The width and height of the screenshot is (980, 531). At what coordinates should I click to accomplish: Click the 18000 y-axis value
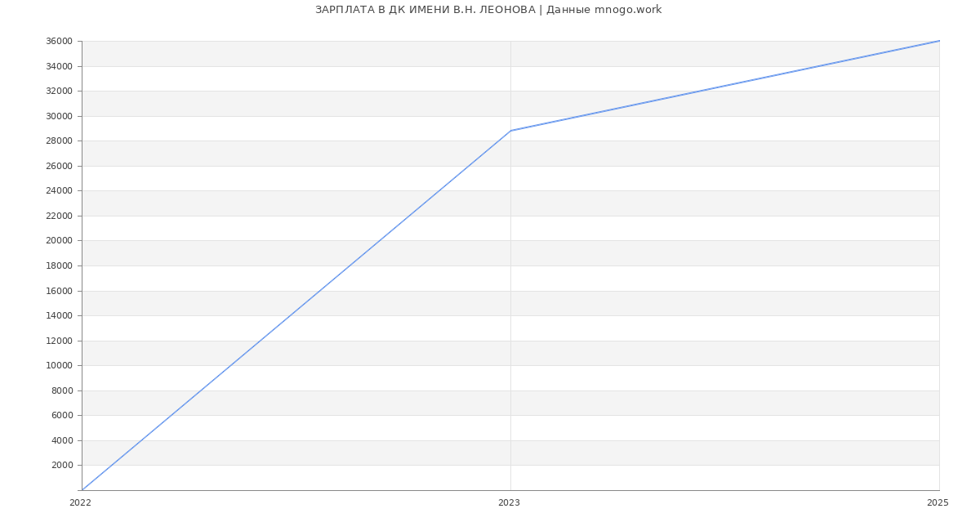[60, 265]
